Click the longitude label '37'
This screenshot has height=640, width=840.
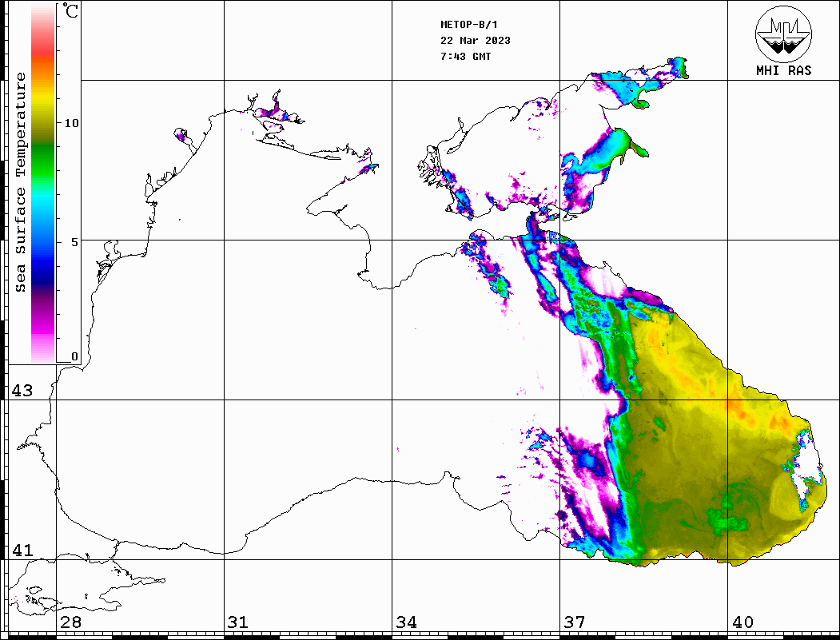point(575,622)
